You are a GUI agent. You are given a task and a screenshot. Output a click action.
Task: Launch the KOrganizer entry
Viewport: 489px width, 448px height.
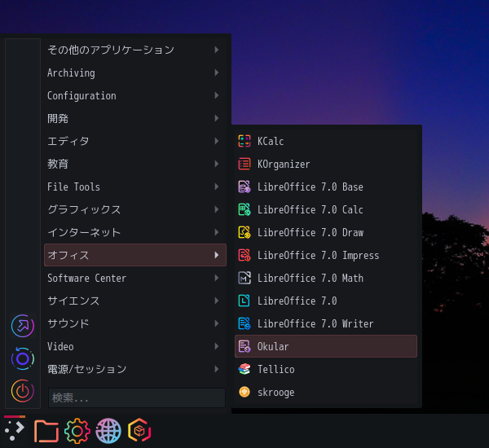326,164
